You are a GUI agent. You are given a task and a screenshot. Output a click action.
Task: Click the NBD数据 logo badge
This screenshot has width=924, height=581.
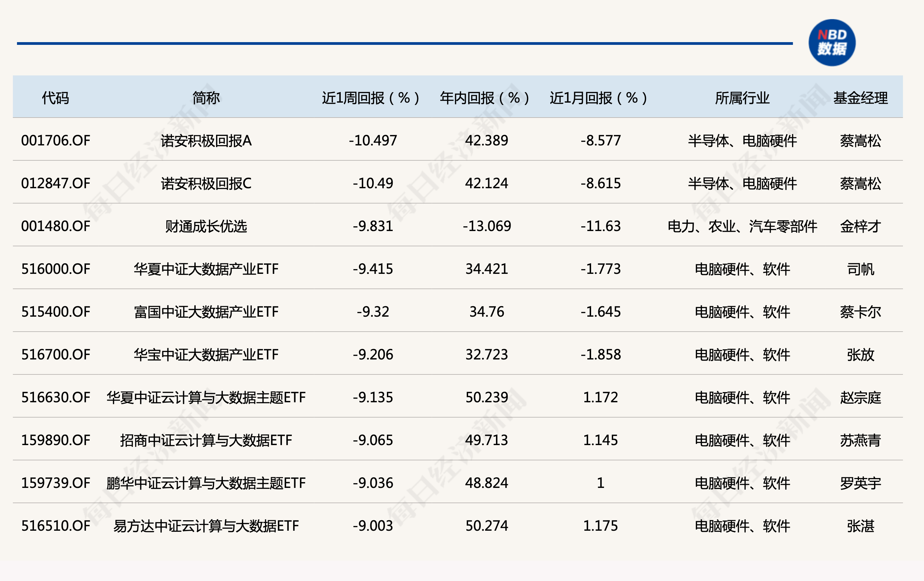click(832, 42)
